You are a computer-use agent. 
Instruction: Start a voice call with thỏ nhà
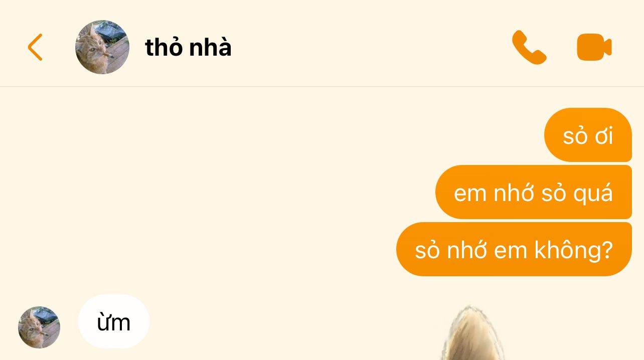(529, 47)
